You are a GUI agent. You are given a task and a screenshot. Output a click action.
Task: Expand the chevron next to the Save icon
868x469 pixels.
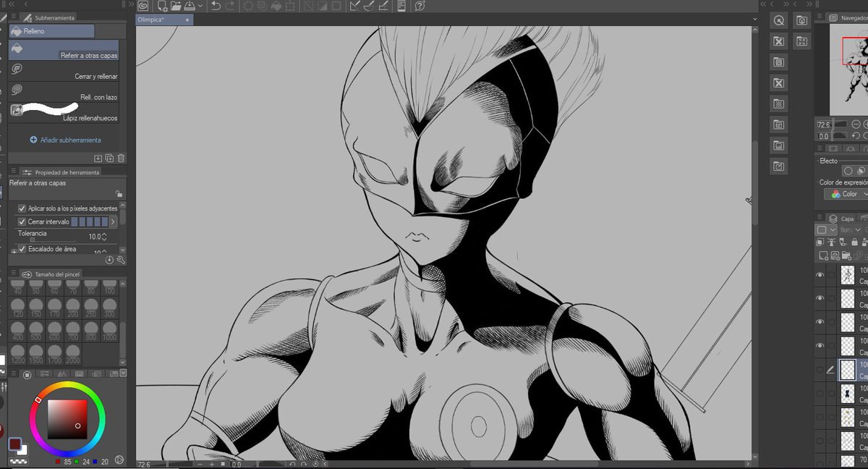coord(200,5)
